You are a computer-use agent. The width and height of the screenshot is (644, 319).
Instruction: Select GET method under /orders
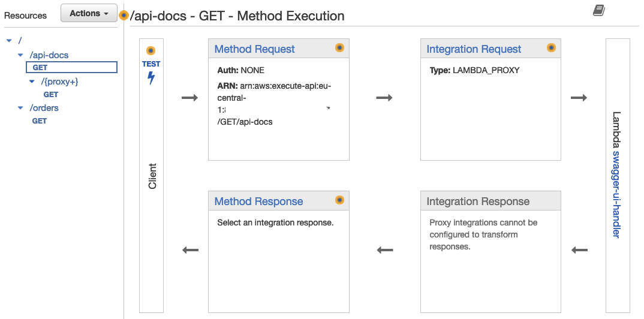40,121
